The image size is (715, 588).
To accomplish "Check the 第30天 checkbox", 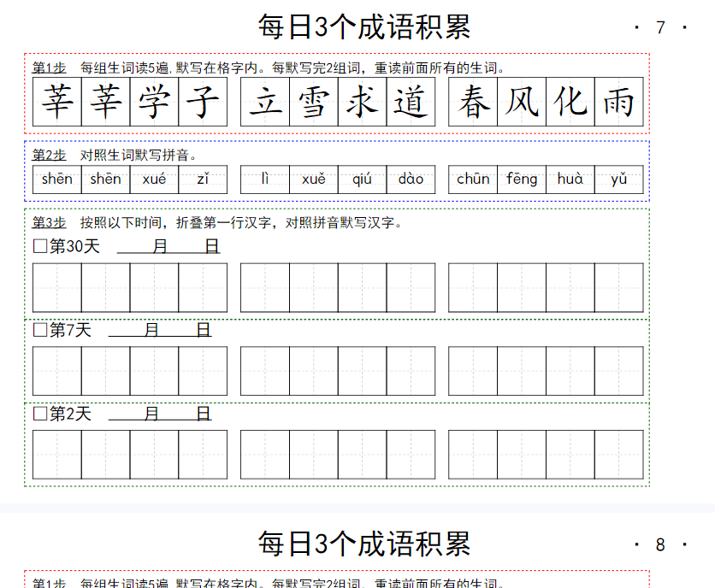I will (x=39, y=247).
